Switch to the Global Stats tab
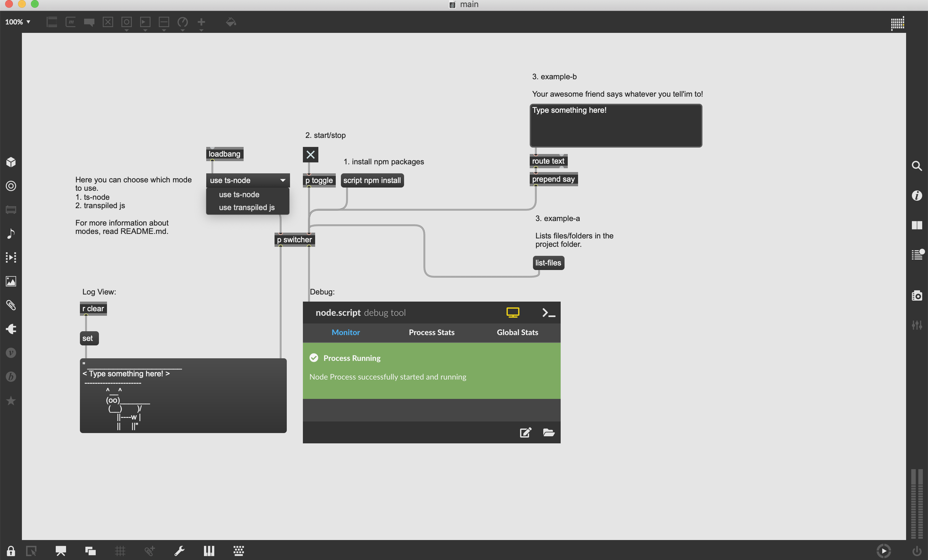928x560 pixels. pos(517,332)
